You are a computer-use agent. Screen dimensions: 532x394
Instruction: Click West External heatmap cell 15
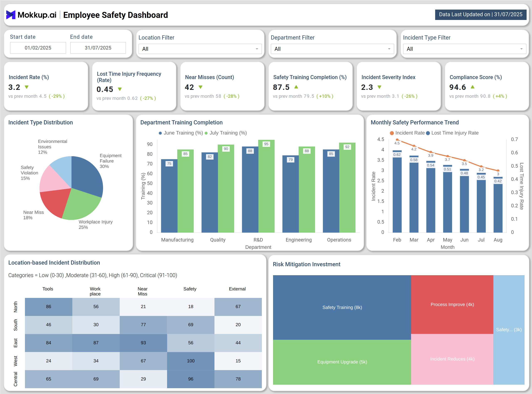click(x=238, y=361)
